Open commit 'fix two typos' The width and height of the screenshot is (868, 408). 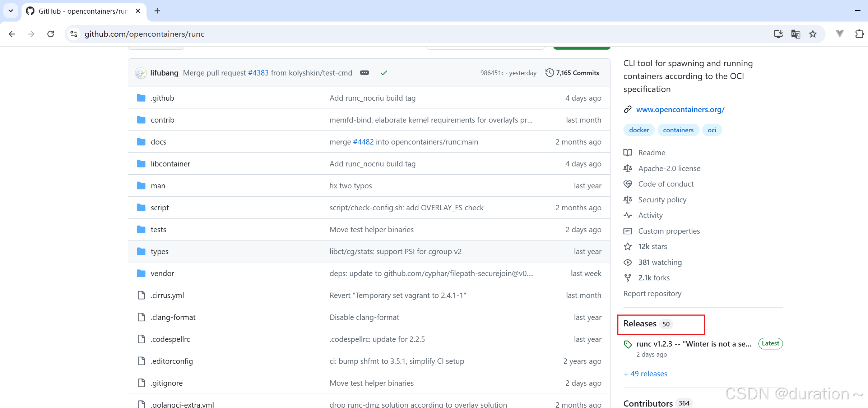(351, 185)
